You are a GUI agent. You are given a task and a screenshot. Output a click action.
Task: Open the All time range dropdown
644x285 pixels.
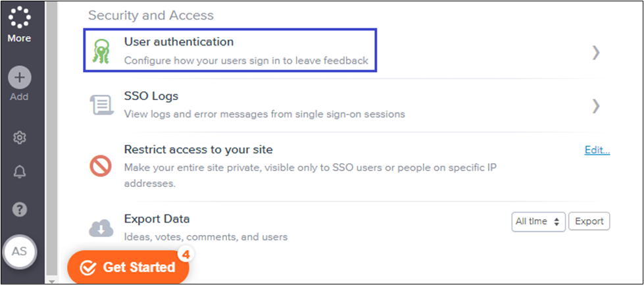pyautogui.click(x=537, y=222)
